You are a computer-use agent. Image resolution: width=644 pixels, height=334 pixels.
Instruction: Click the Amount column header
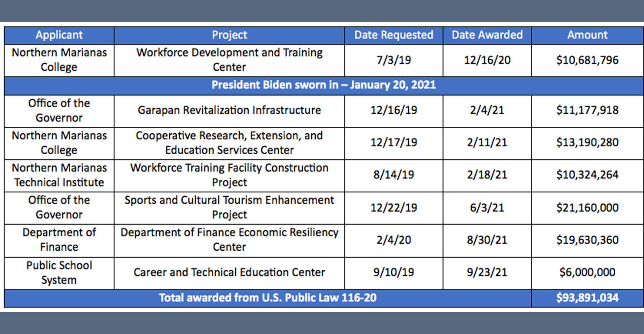point(587,35)
